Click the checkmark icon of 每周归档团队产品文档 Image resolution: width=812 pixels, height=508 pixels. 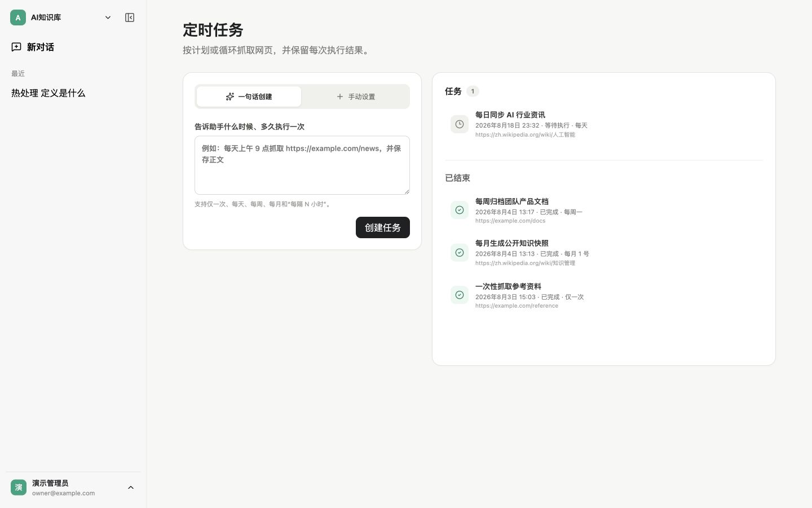460,210
